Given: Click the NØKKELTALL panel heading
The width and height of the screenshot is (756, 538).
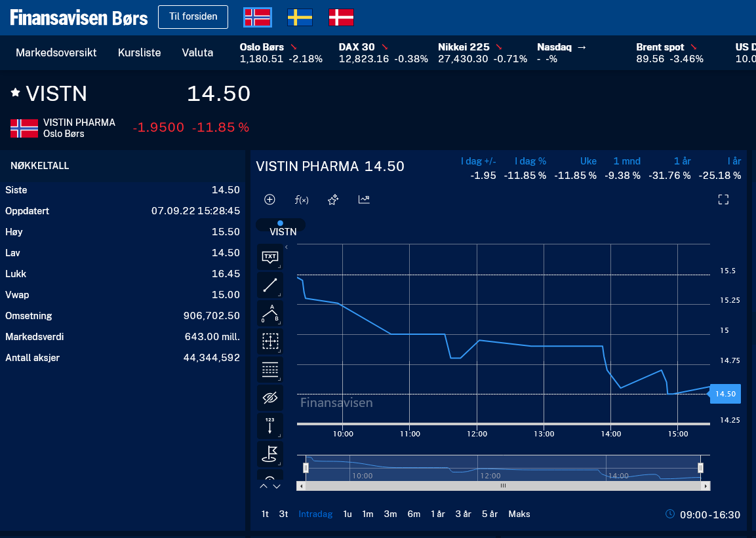Looking at the screenshot, I should pyautogui.click(x=39, y=166).
